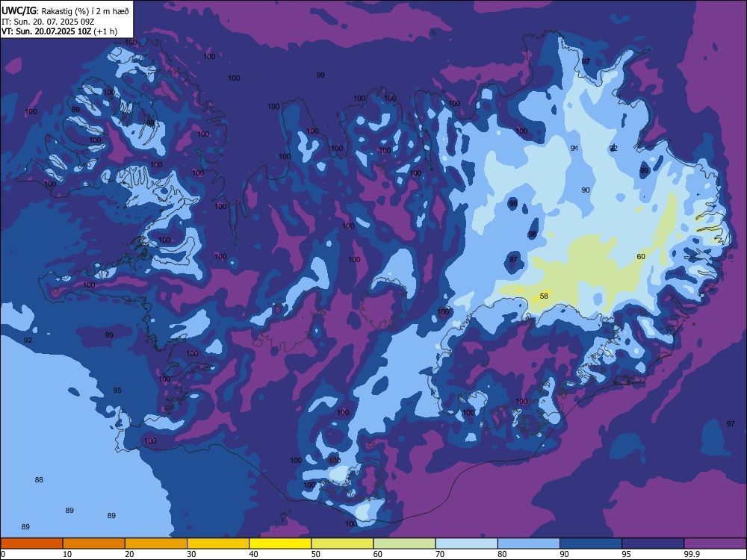Screen dimensions: 747x560
Task: Click the golden 30–40 legend swatch
Action: (x=218, y=544)
